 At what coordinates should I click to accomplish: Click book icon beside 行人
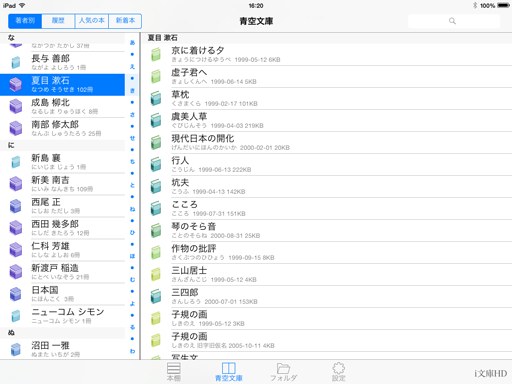click(x=156, y=165)
